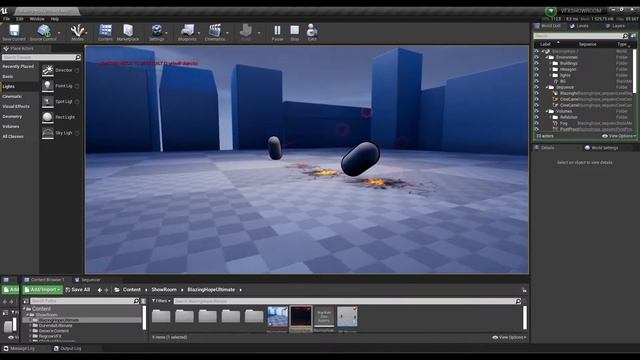The image size is (640, 360).
Task: Click the Place Actors search magnifier icon
Action: pos(78,58)
